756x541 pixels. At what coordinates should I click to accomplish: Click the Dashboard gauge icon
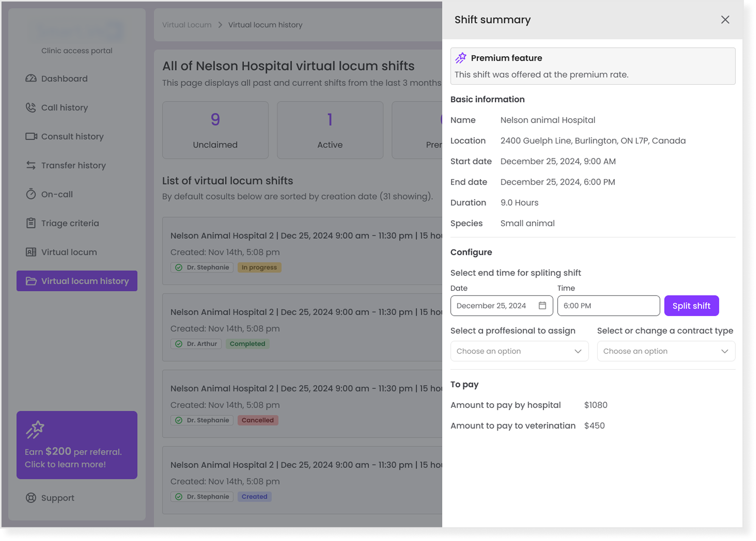(31, 79)
